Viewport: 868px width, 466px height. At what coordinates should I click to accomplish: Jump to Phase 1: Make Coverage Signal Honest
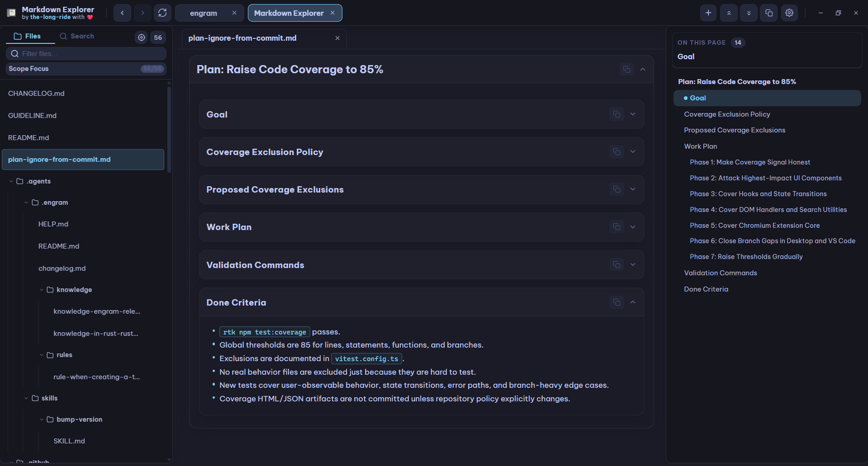(x=749, y=162)
